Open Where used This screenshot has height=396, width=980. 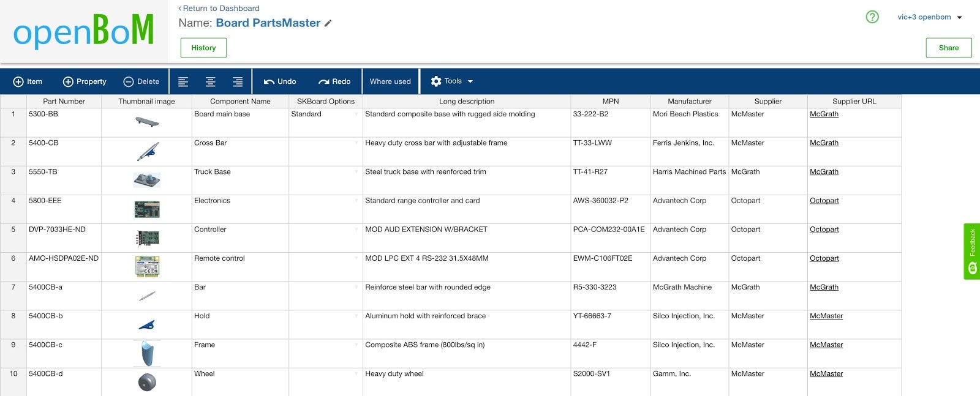click(390, 81)
